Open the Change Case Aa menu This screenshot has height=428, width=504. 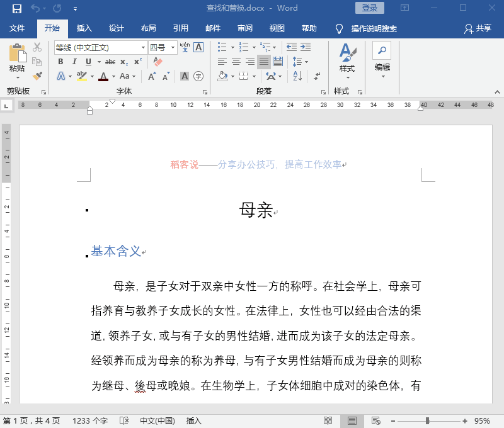[x=127, y=76]
